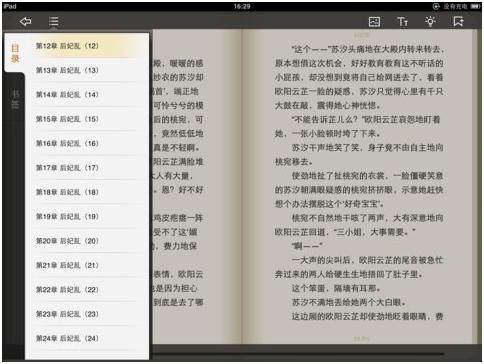The image size is (484, 364).
Task: Tap the 16:29 clock in status bar
Action: click(x=242, y=6)
